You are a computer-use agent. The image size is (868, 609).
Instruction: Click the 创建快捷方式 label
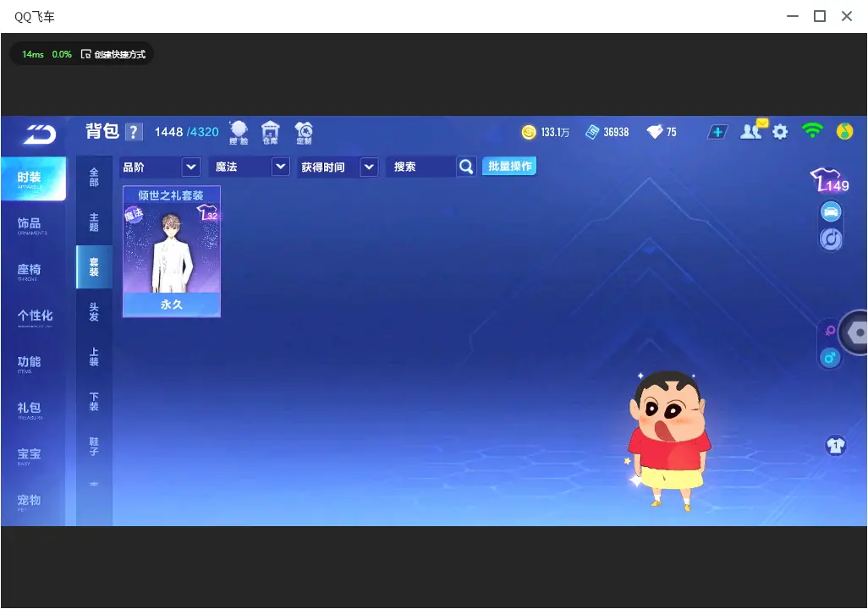(x=119, y=54)
